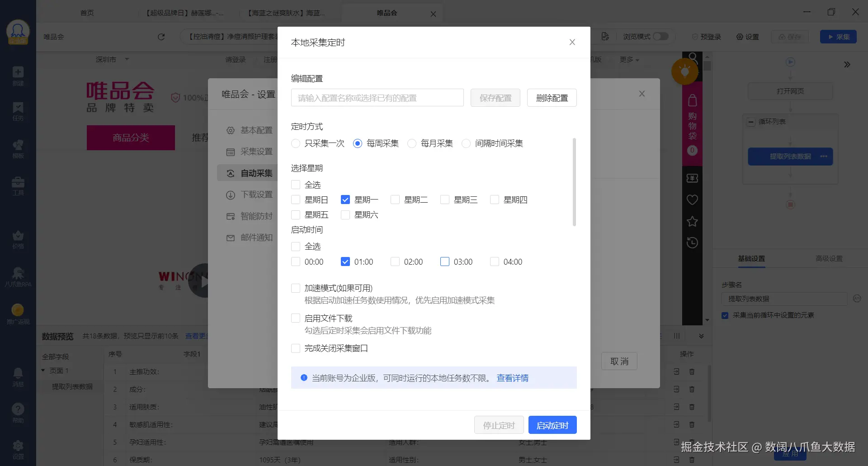Open 采集设置 in the settings dialog

(250, 152)
